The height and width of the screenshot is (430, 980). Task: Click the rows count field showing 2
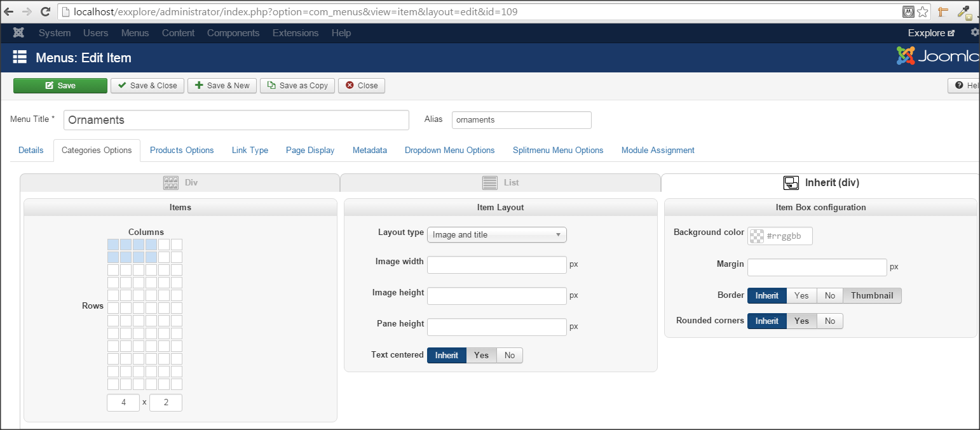click(166, 403)
